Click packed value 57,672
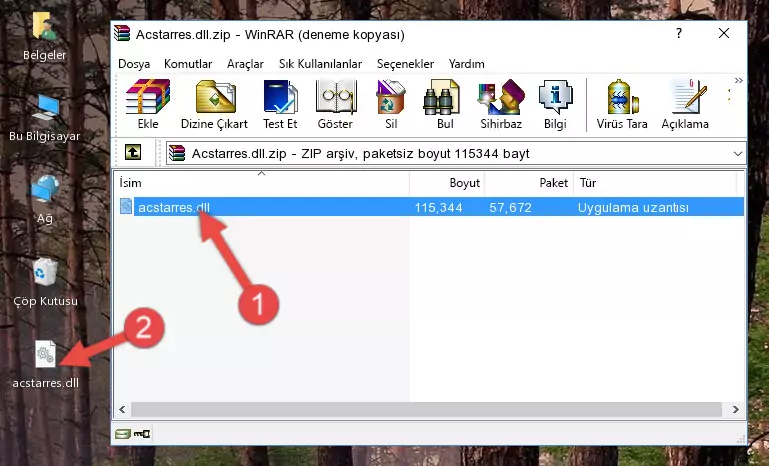 [x=510, y=207]
